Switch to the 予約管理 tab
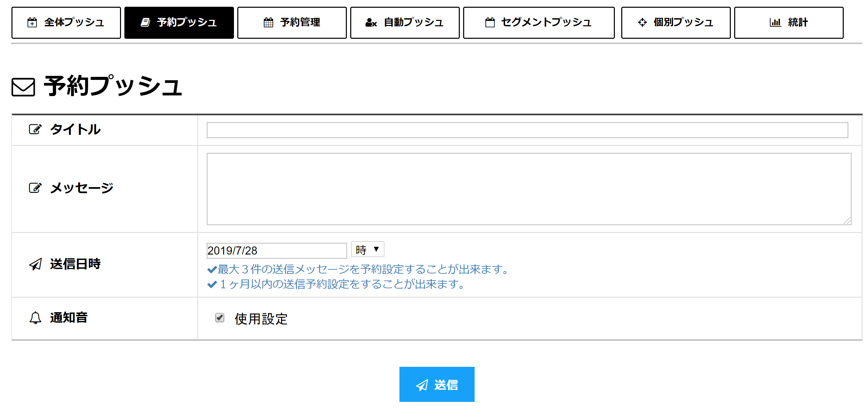 [x=292, y=23]
